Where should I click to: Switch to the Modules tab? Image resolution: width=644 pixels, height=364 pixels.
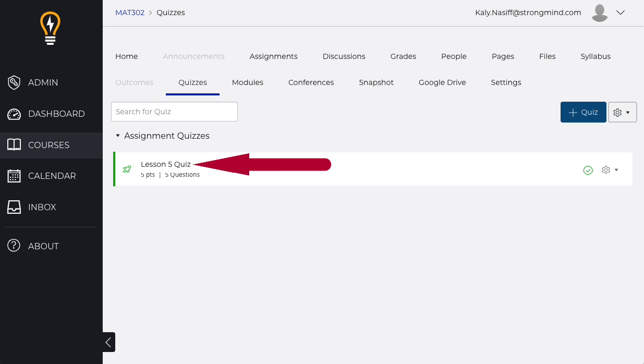pos(248,82)
